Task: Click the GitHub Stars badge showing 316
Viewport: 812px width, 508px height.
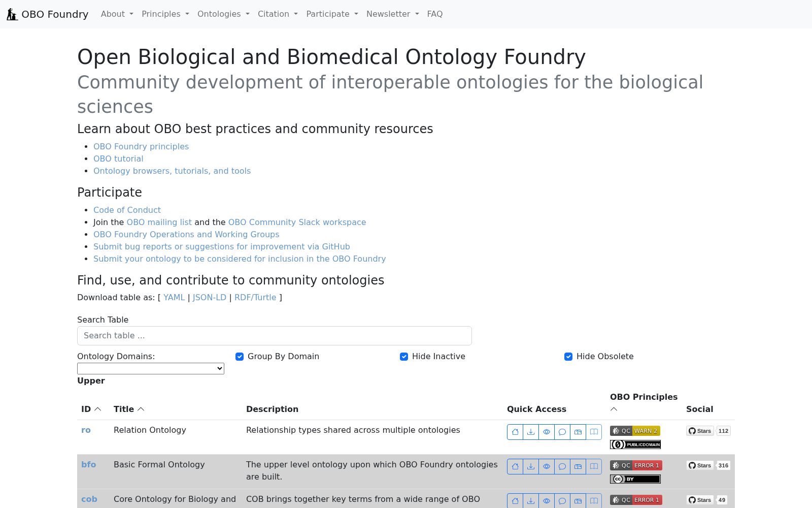Action: tap(708, 465)
